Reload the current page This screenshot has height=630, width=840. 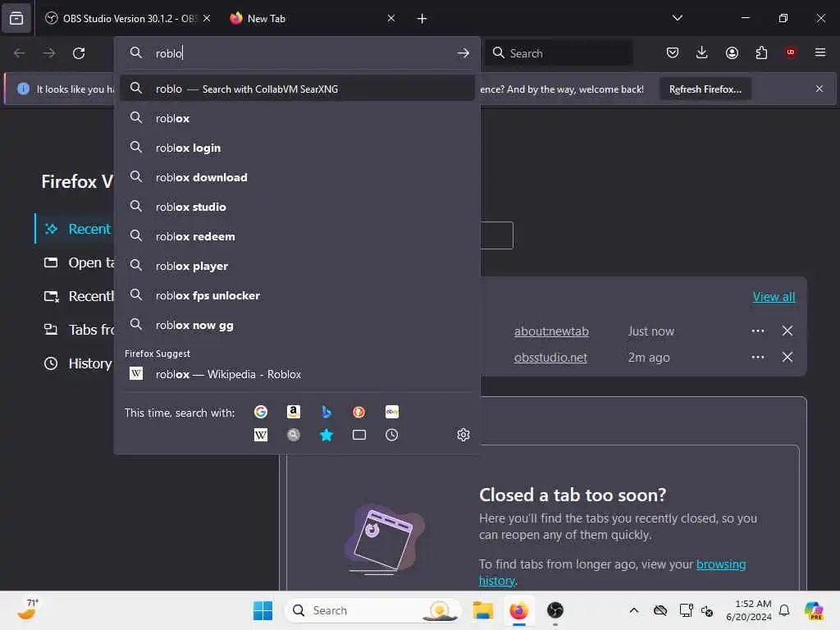coord(79,53)
